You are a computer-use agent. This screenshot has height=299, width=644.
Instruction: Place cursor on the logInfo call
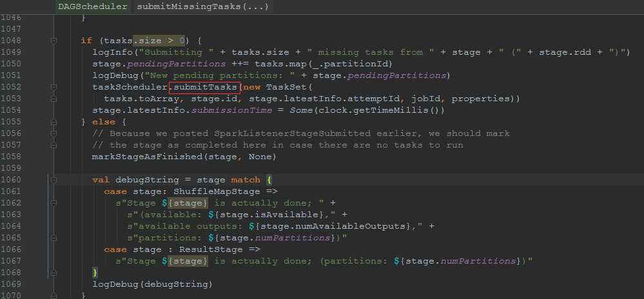pos(111,52)
